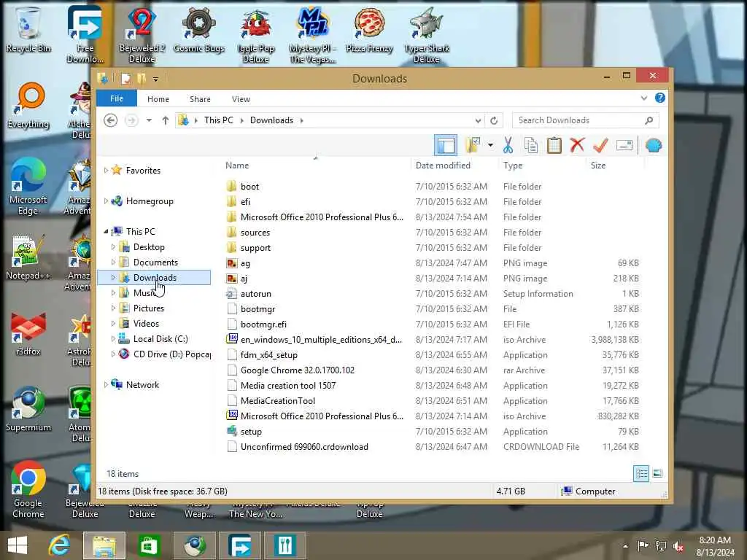Select the en_windows_10_multiple_editions iso file
Screen dimensions: 747x560
click(x=321, y=340)
